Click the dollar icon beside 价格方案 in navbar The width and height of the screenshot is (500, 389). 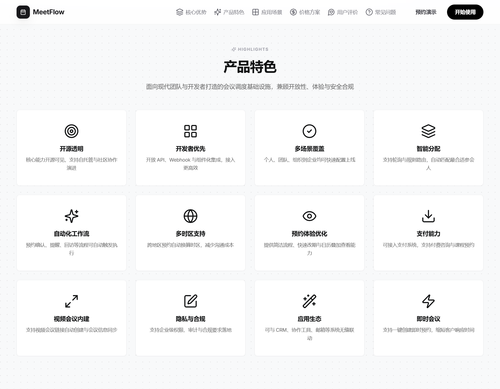[x=293, y=12]
